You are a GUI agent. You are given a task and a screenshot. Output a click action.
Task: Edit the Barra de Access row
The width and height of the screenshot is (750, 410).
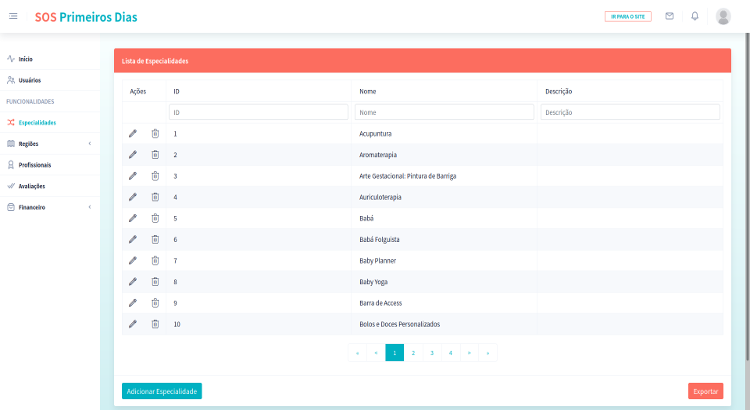point(133,303)
